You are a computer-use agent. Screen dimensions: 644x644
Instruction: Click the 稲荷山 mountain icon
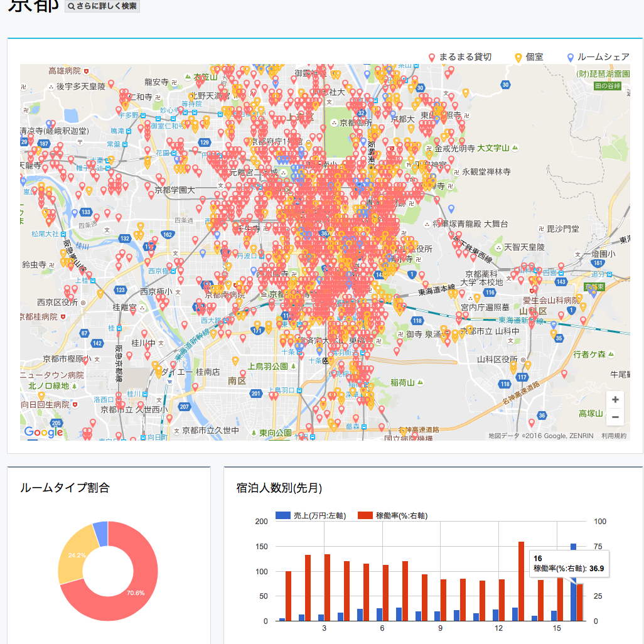pos(420,382)
